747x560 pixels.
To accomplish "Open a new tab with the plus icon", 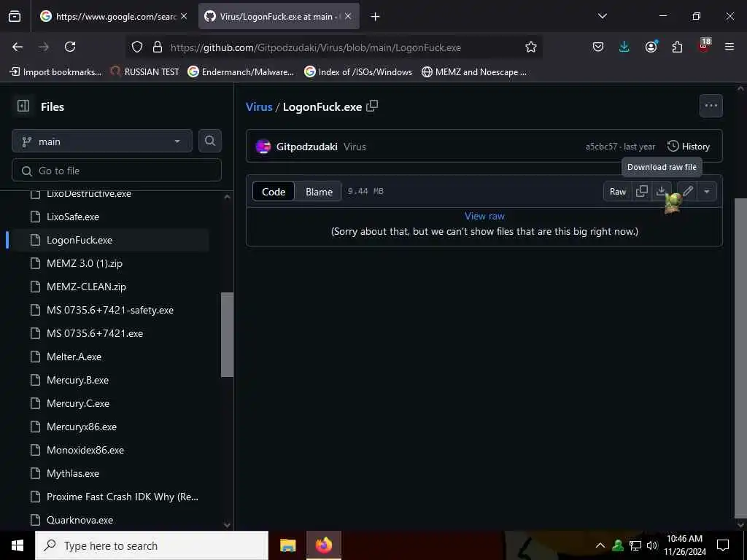I will coord(376,17).
